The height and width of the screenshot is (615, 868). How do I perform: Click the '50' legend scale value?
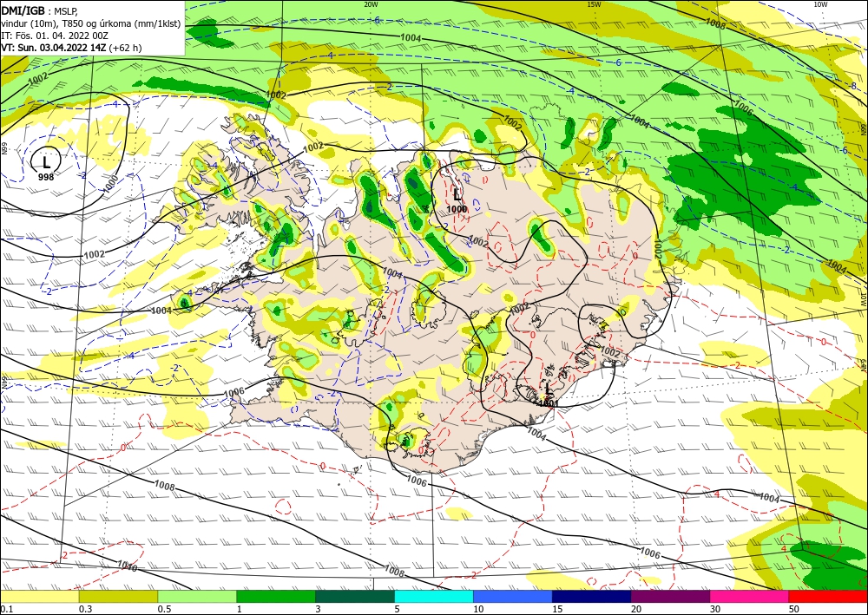(794, 609)
